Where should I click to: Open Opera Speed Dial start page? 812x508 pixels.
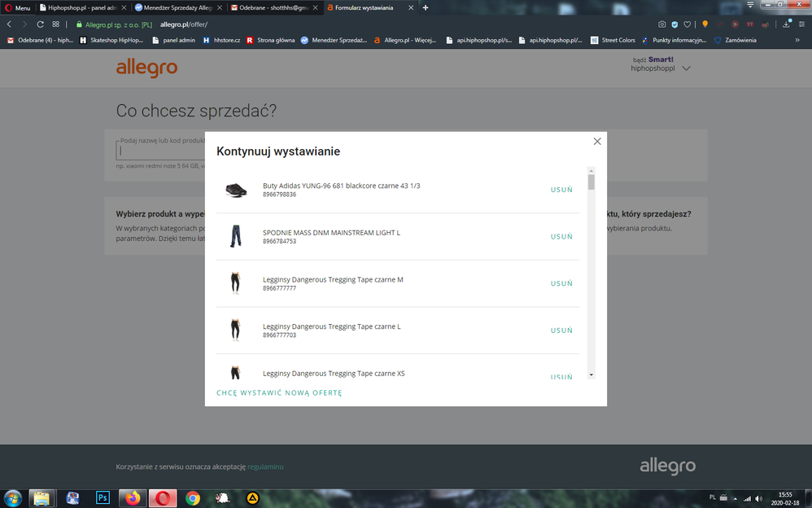55,24
